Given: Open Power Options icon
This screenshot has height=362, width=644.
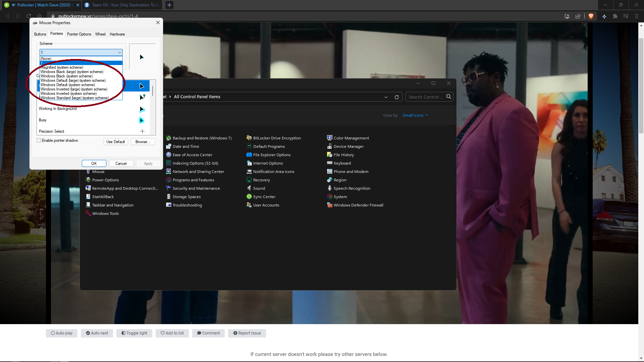Looking at the screenshot, I should click(x=88, y=180).
